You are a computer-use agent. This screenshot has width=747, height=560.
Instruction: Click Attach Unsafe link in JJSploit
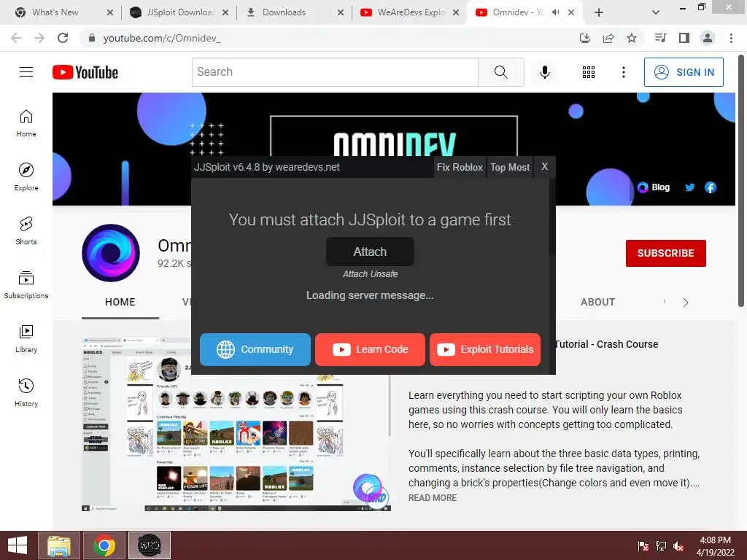coord(370,274)
